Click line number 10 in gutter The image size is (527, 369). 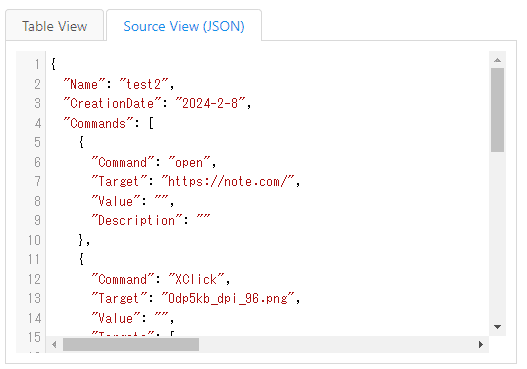point(34,240)
